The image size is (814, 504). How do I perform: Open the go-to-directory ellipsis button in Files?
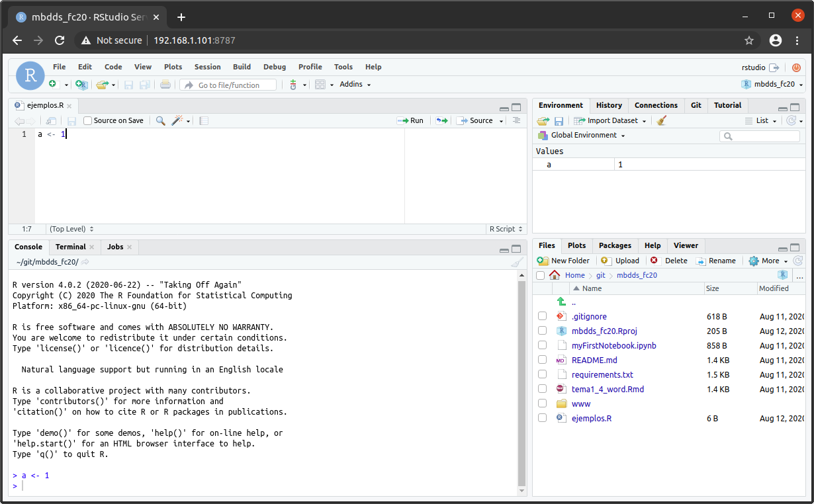click(799, 276)
